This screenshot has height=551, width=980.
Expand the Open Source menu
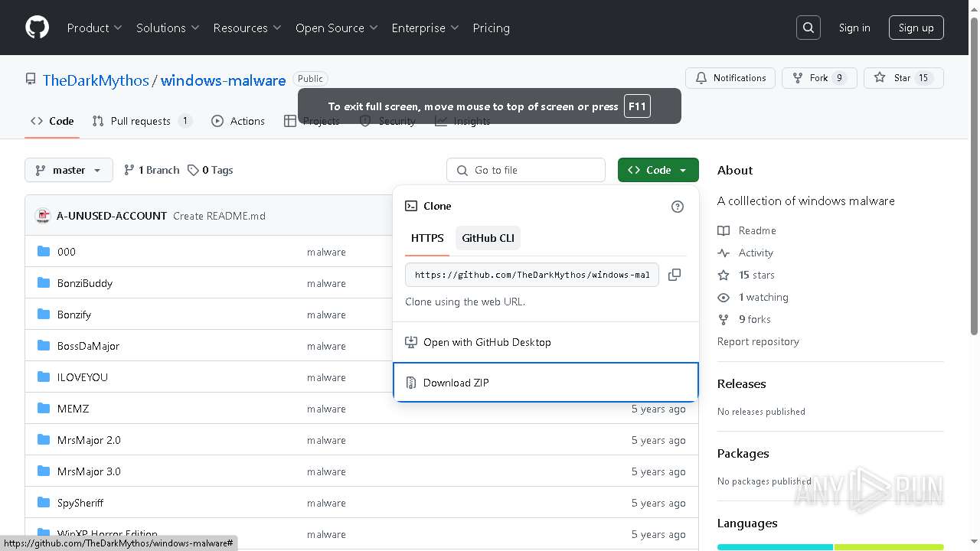point(337,28)
